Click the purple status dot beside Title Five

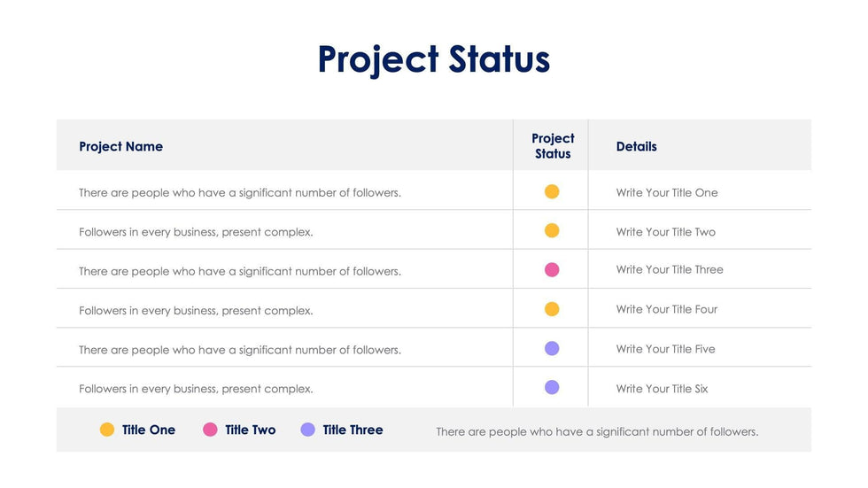point(552,348)
